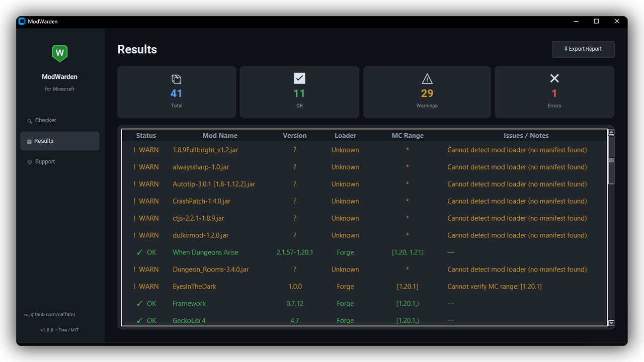Click the 11 OK count
The height and width of the screenshot is (362, 644).
point(299,94)
